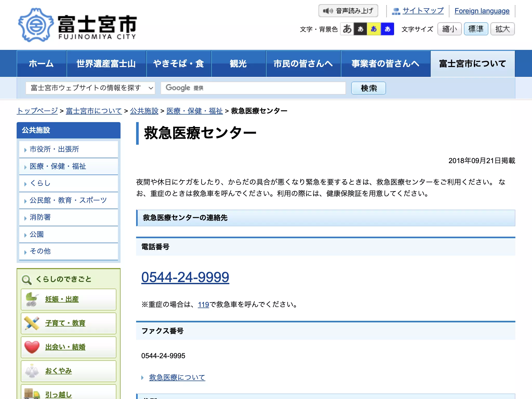This screenshot has width=532, height=399.
Task: Click the 電話番号 section heading
Action: [326, 247]
